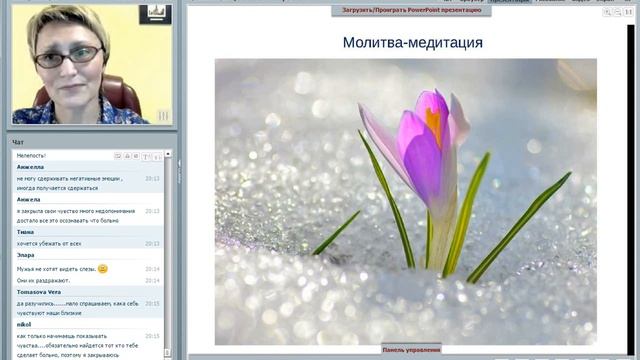
Task: Click the message starting "не могу сдерживать негативные"
Action: point(70,183)
